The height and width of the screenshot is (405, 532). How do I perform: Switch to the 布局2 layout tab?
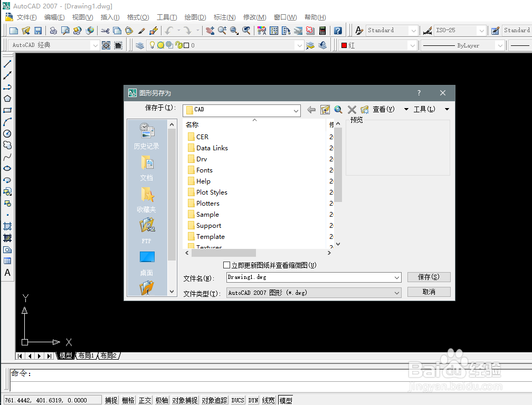[x=108, y=355]
